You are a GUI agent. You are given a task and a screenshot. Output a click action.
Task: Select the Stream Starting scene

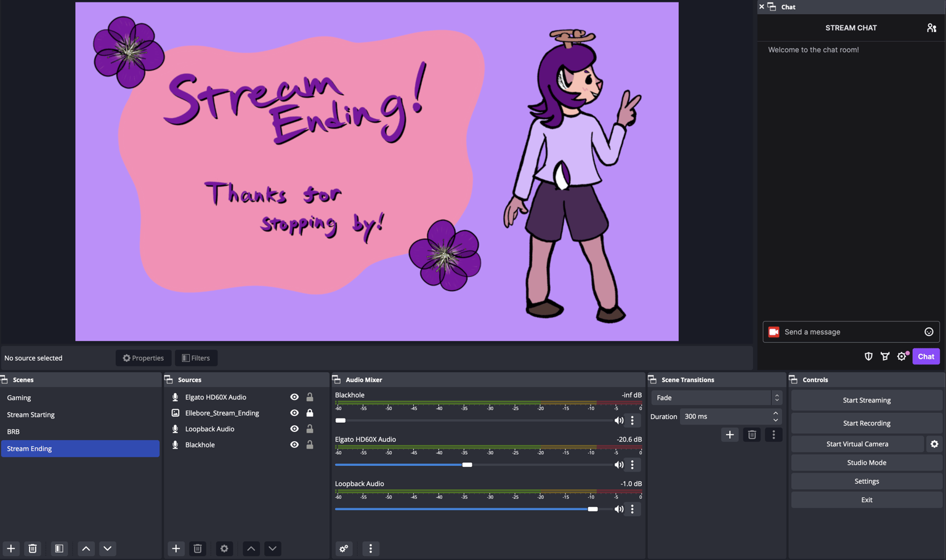[80, 415]
